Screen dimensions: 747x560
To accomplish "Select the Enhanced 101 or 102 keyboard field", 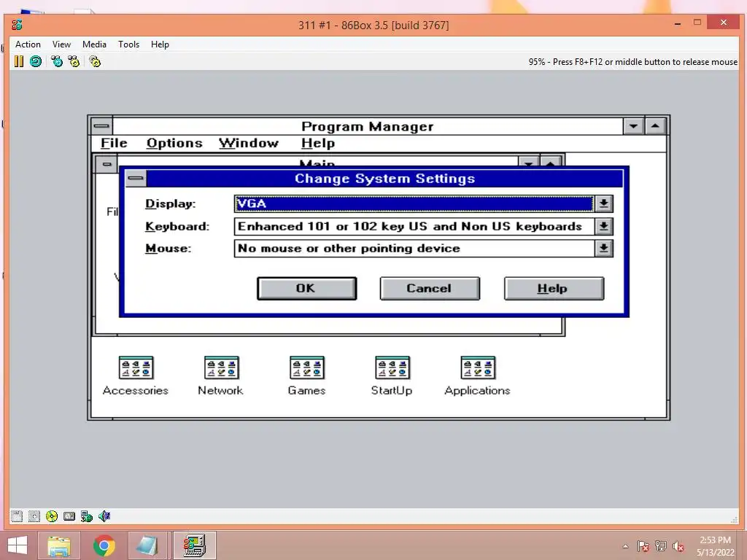I will pyautogui.click(x=414, y=226).
